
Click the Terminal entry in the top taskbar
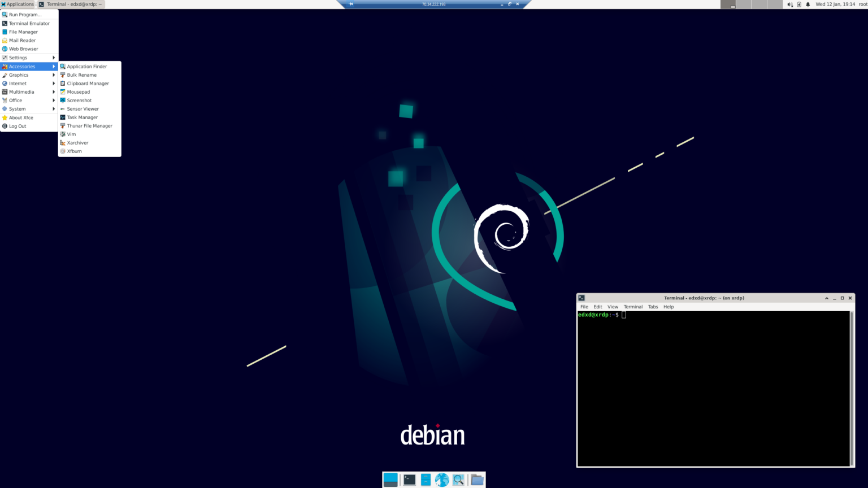tap(70, 4)
